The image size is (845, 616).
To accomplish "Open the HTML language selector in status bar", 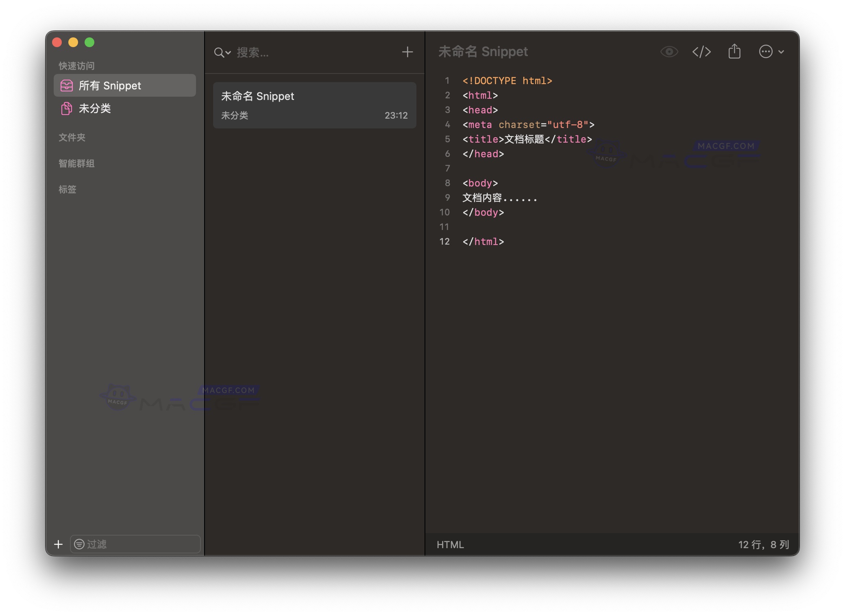I will [x=450, y=544].
